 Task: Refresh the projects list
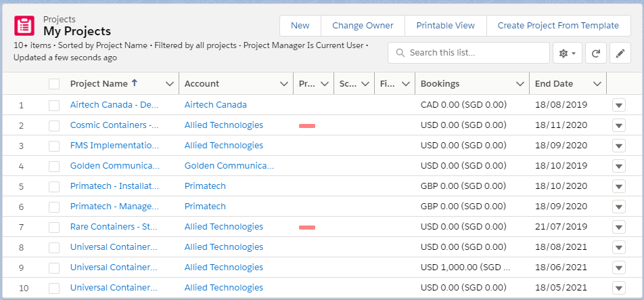tap(595, 53)
